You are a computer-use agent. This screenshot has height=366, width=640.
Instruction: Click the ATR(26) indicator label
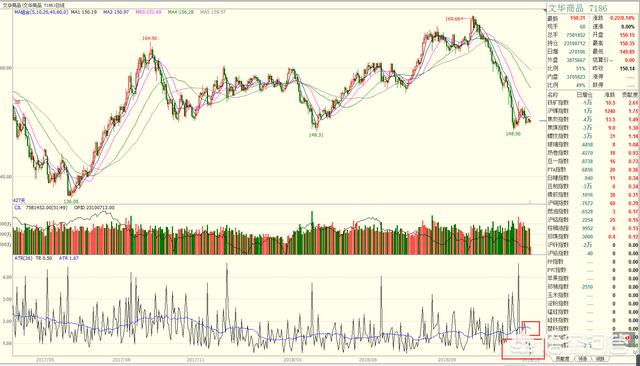pyautogui.click(x=23, y=258)
